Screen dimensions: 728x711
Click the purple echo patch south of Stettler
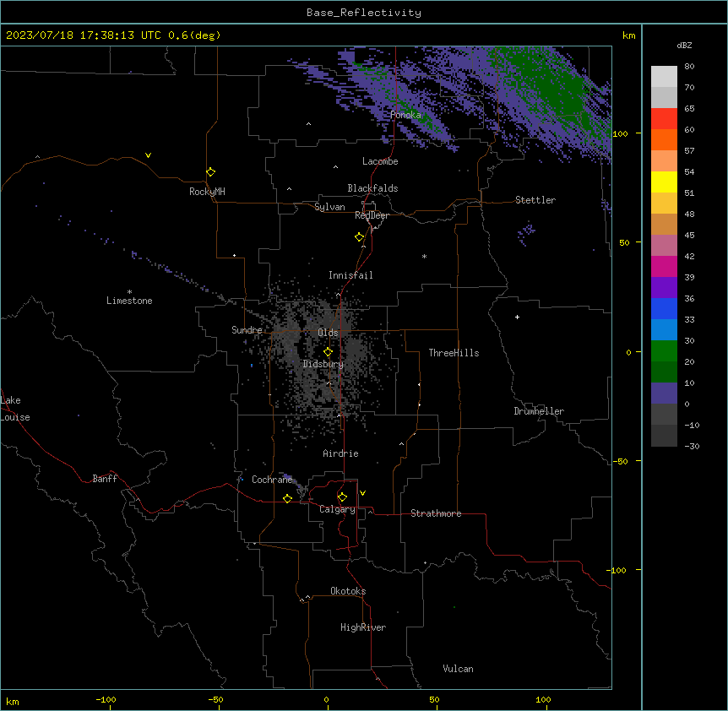click(525, 233)
